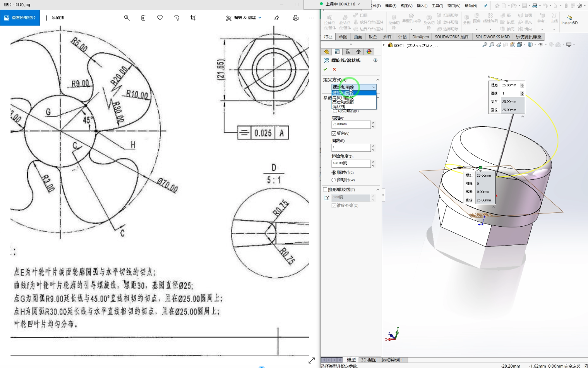This screenshot has height=368, width=588.
Task: Enable the 锥形螺纹线 taper helix checkbox
Action: click(326, 189)
